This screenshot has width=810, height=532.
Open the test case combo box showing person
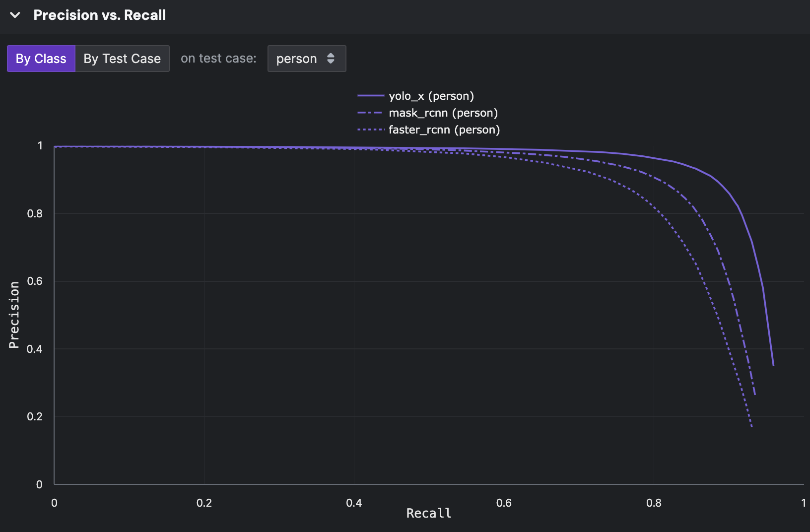coord(306,59)
